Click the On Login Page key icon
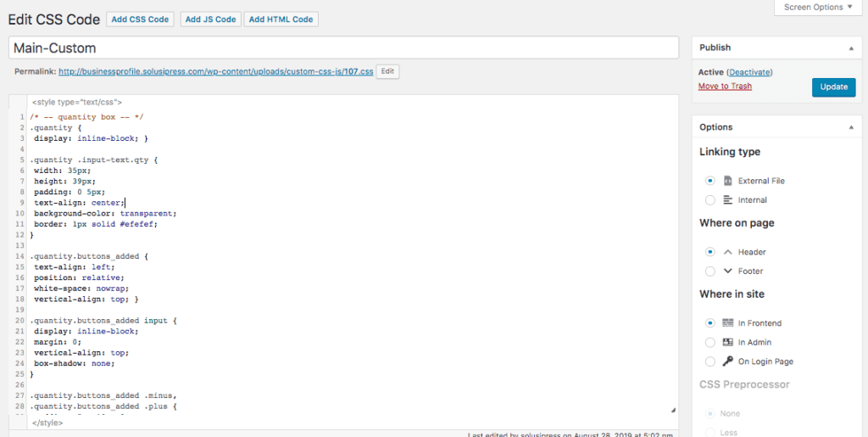 point(727,361)
